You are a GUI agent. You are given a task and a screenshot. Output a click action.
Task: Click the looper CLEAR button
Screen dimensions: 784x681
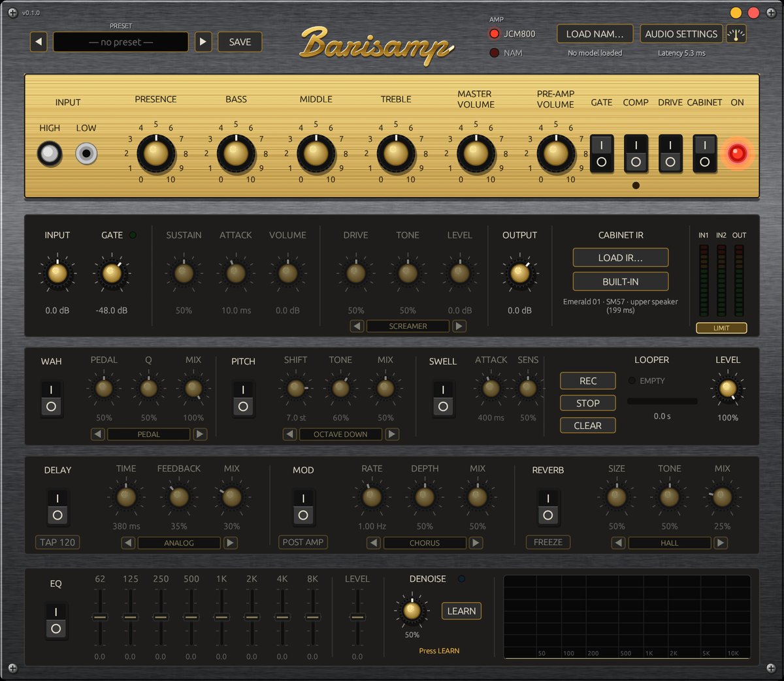588,426
